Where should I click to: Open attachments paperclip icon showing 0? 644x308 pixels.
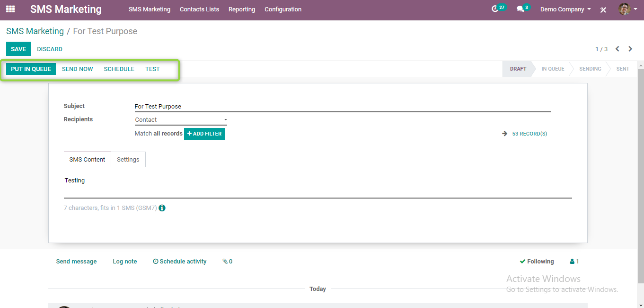tap(228, 261)
